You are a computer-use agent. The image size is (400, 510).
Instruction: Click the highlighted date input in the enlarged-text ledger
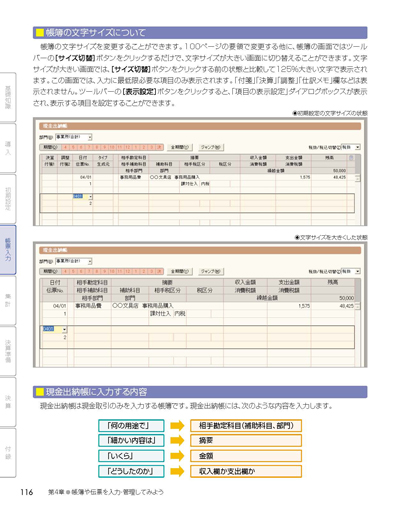[52, 329]
